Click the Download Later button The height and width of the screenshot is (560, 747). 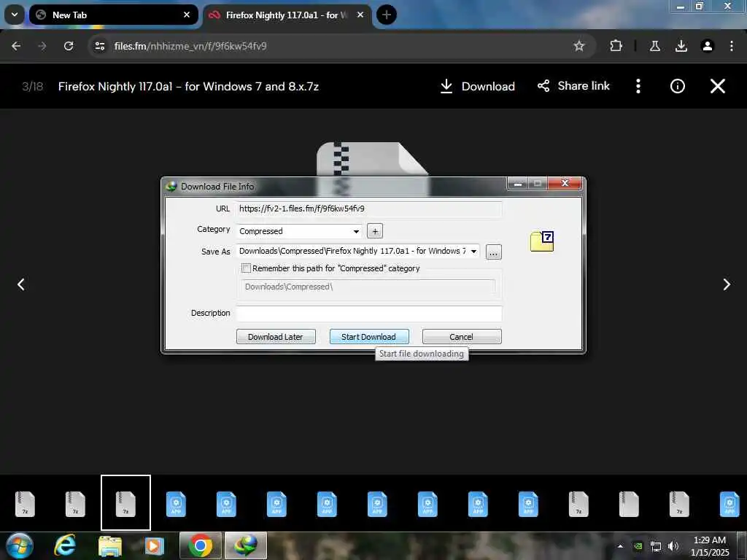click(276, 337)
